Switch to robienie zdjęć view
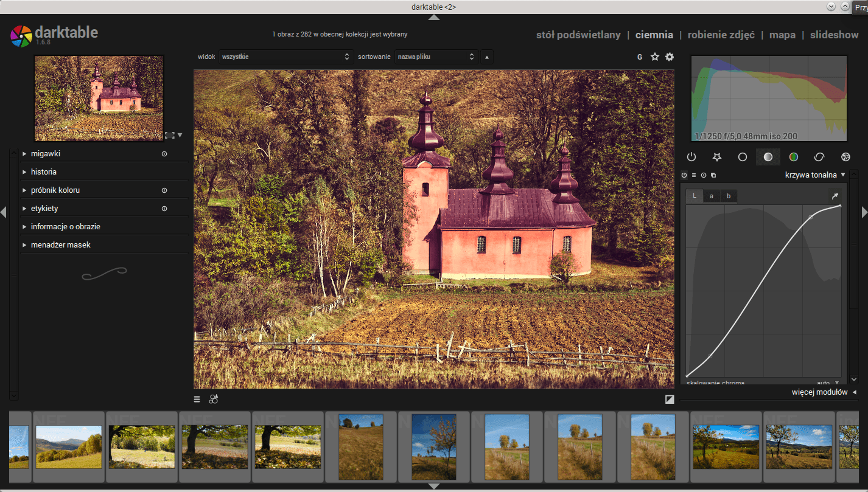 [x=721, y=35]
